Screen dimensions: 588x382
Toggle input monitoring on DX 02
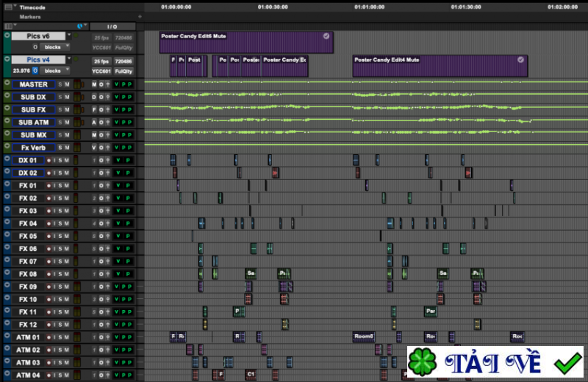pos(55,173)
